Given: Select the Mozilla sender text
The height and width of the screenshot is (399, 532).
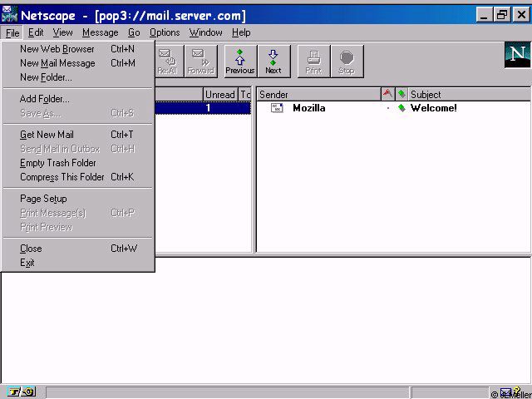Looking at the screenshot, I should pyautogui.click(x=309, y=108).
